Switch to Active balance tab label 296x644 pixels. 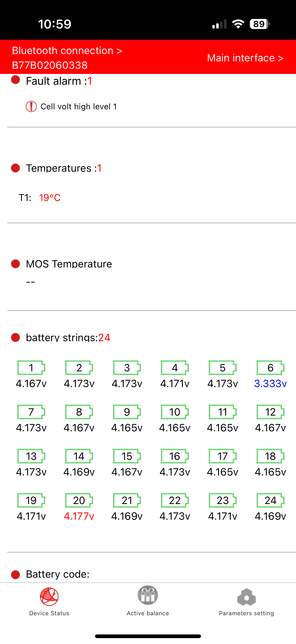[x=148, y=613]
